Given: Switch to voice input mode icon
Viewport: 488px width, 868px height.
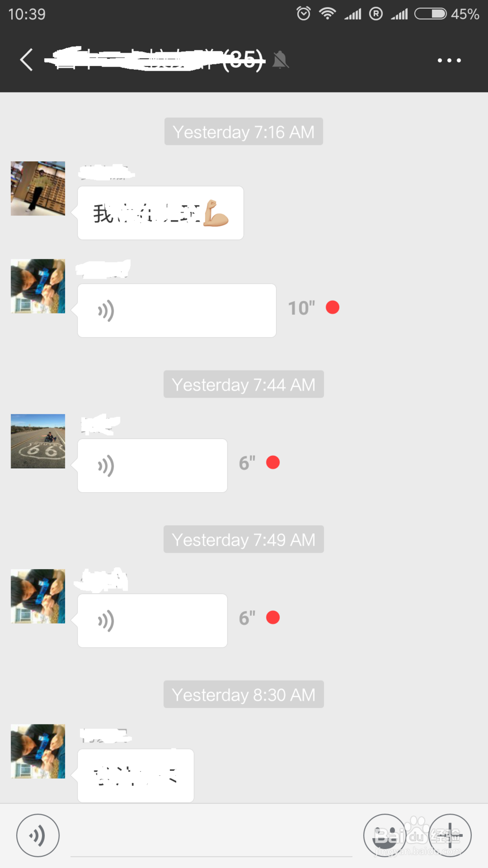Looking at the screenshot, I should coord(38,835).
